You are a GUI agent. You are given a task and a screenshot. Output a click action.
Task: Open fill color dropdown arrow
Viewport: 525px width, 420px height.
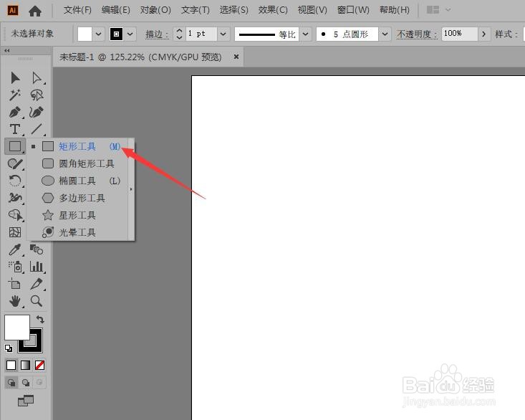click(98, 34)
